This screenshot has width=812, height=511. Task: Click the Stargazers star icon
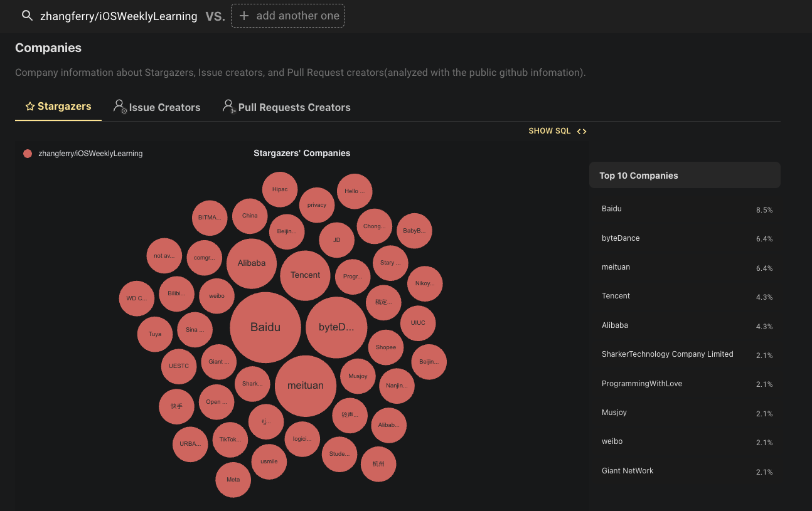[x=29, y=107]
